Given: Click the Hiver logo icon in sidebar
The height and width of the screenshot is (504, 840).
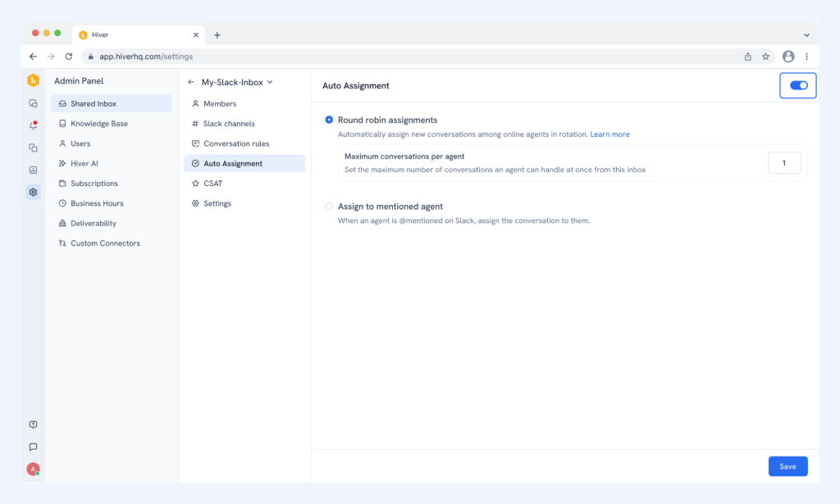Looking at the screenshot, I should pyautogui.click(x=33, y=81).
